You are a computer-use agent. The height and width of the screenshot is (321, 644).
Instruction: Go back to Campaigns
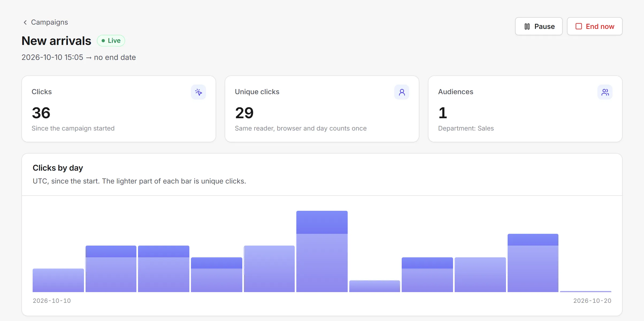click(x=45, y=22)
